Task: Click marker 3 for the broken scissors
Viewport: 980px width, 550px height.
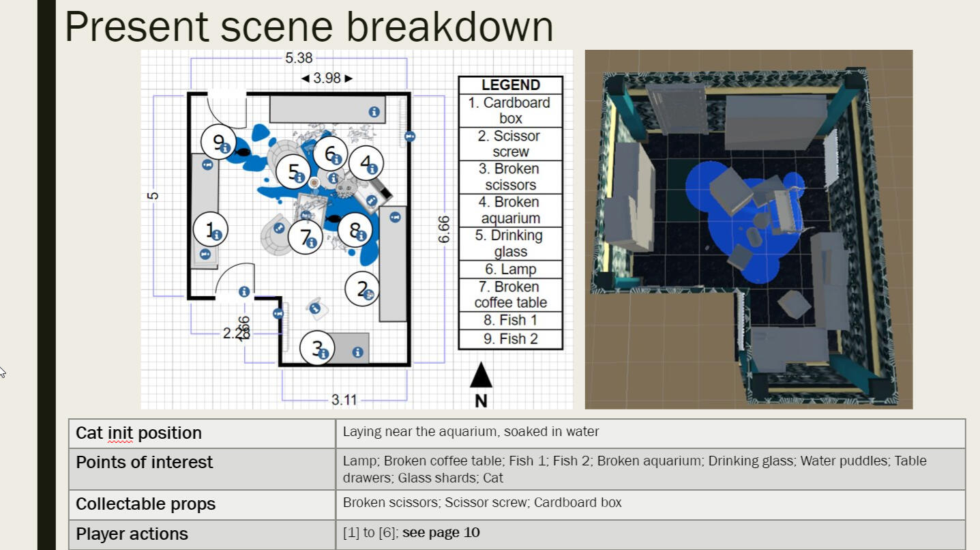Action: pos(317,348)
